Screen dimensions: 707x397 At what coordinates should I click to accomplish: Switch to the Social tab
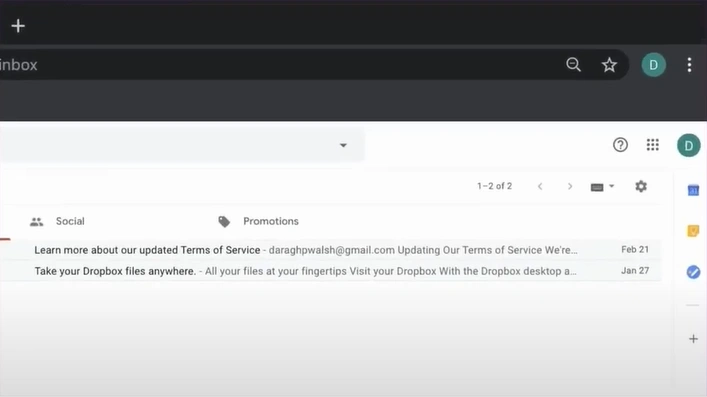click(x=57, y=221)
